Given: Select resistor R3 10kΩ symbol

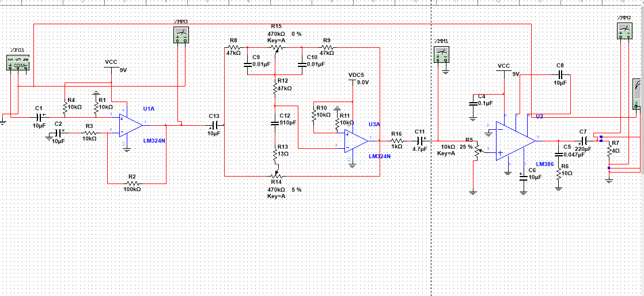Looking at the screenshot, I should click(90, 133).
